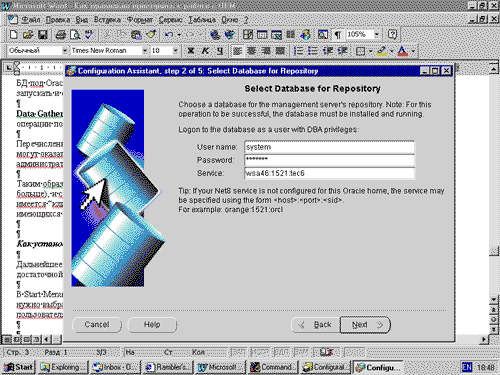This screenshot has height=375, width=500.
Task: Open the Document Map icon
Action: pyautogui.click(x=323, y=34)
